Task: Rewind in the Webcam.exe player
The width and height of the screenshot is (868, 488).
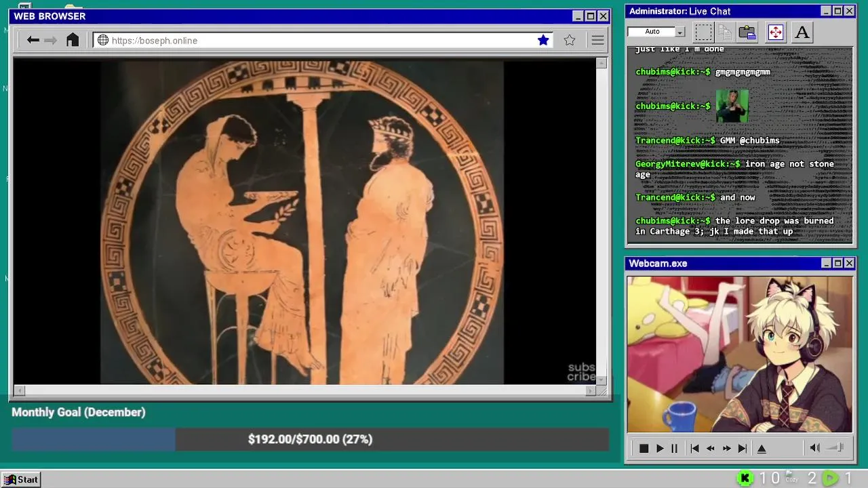Action: pyautogui.click(x=711, y=448)
